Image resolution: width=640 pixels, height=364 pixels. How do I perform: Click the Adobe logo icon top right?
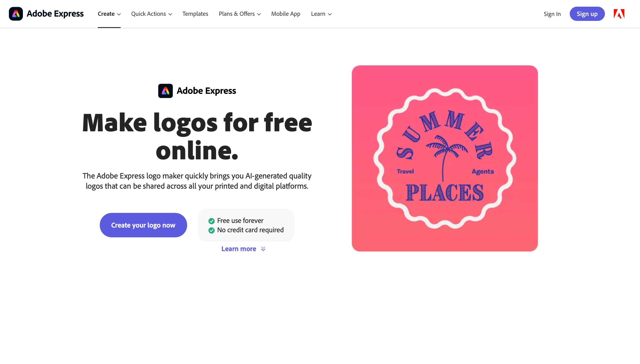coord(619,14)
